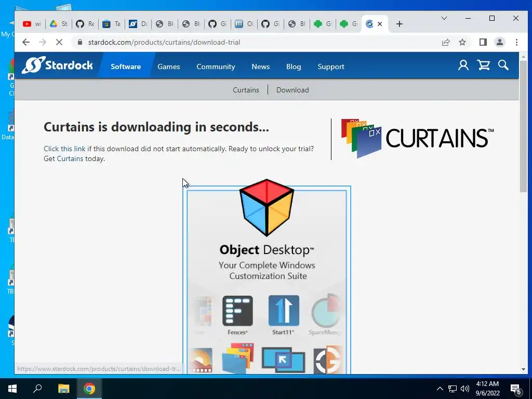Open the notification center icon
This screenshot has height=399, width=532.
(x=515, y=389)
